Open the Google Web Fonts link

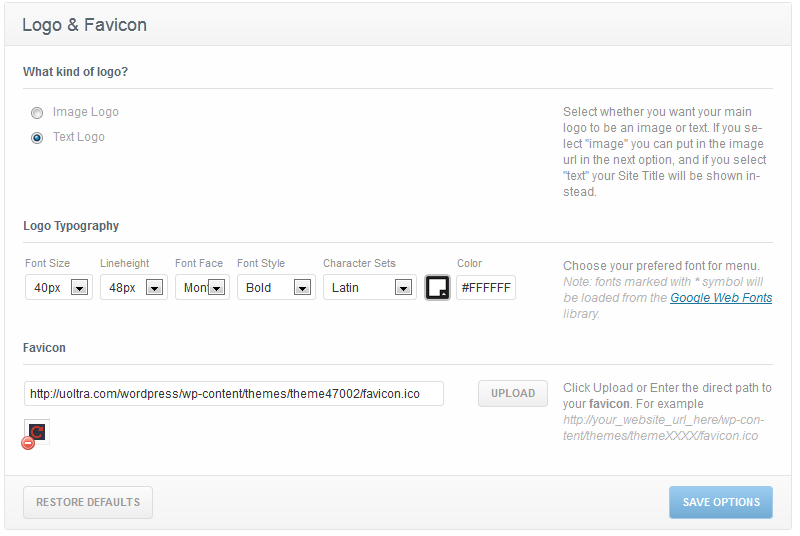click(721, 298)
